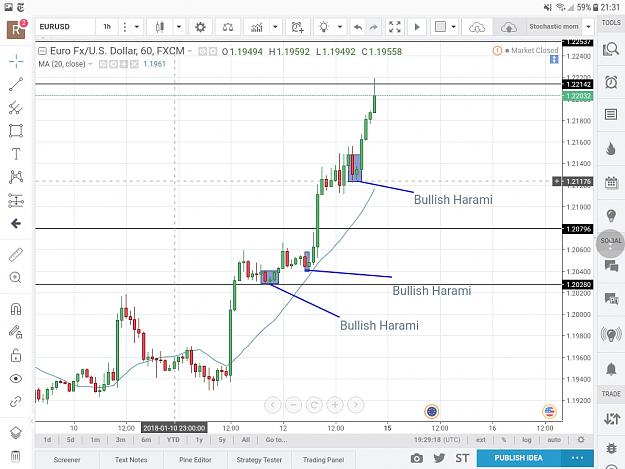Open notifications bell in right sidebar
The height and width of the screenshot is (469, 625).
coord(611,369)
